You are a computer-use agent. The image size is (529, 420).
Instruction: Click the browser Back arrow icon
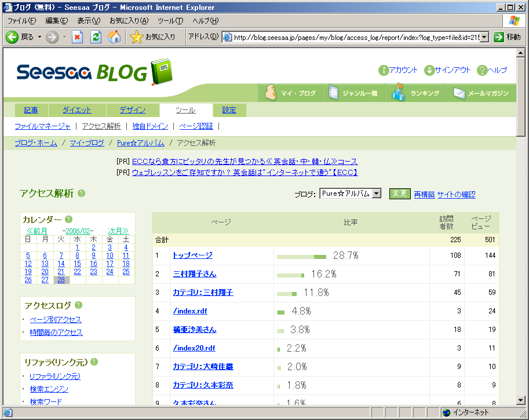pyautogui.click(x=12, y=36)
